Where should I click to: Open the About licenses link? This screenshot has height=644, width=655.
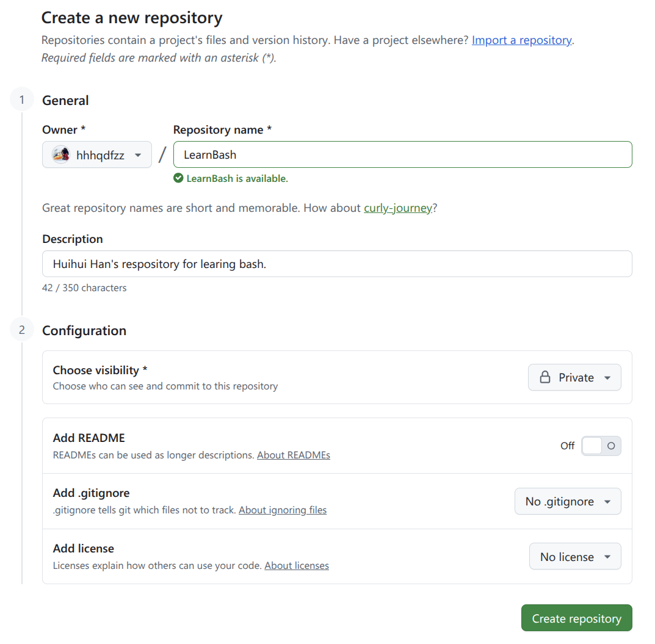click(297, 565)
